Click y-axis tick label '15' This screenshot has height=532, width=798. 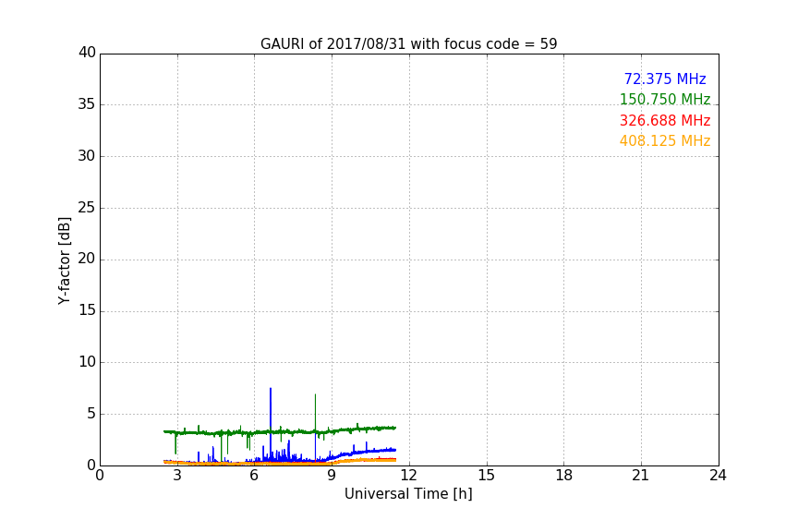click(87, 310)
